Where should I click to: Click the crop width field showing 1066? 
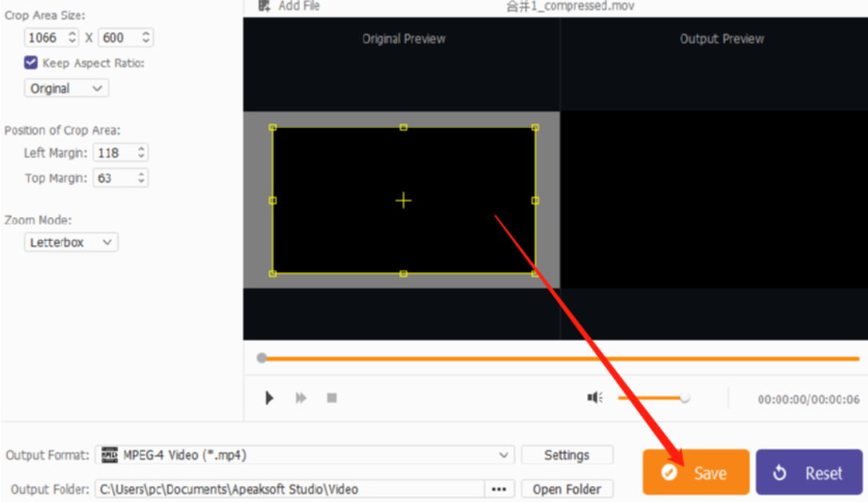click(51, 38)
